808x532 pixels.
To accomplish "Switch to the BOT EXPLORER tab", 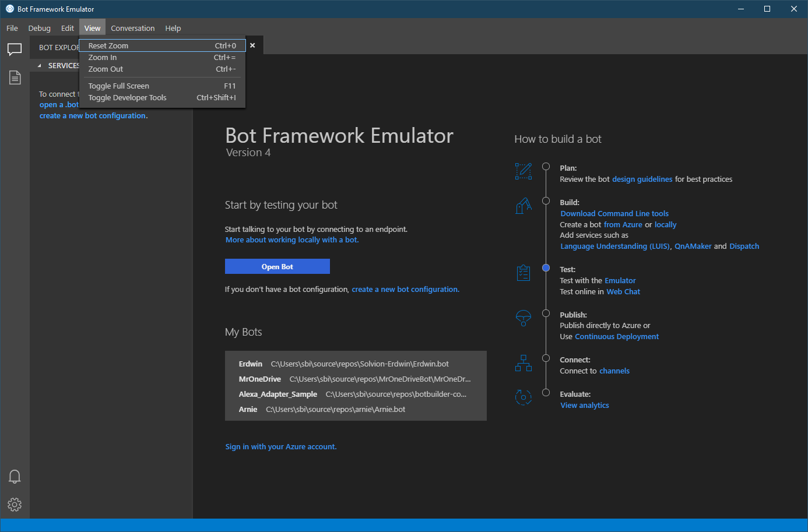I will [57, 47].
